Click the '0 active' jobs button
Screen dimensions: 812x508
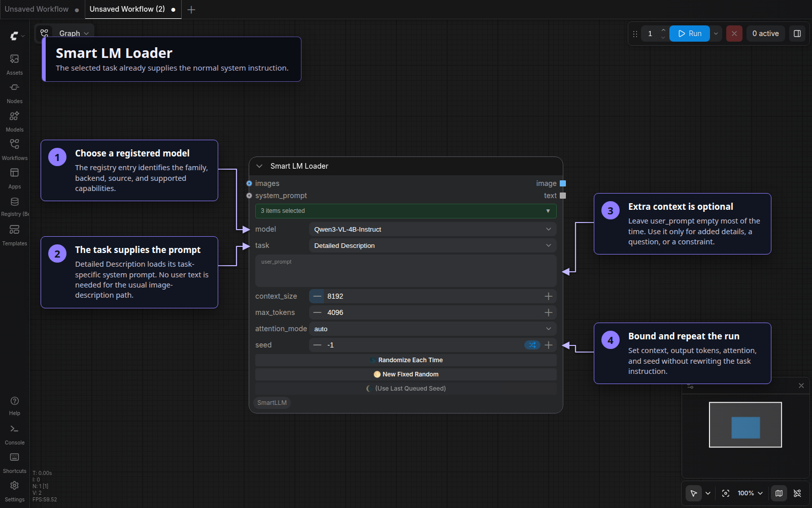(x=765, y=34)
